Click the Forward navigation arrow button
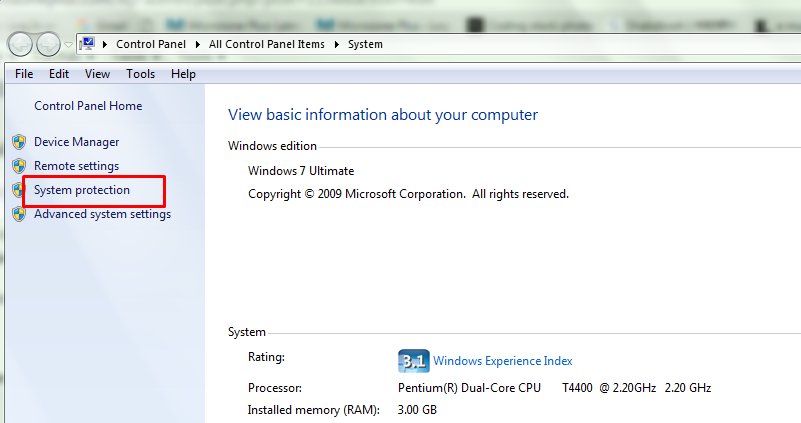 49,44
